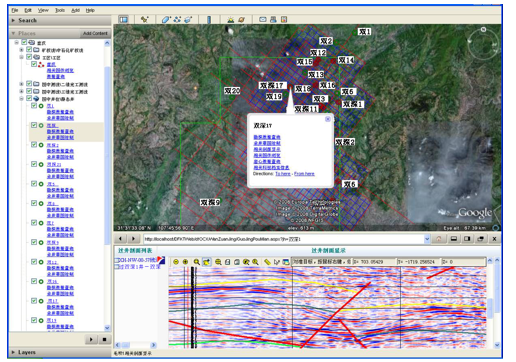Click the compass ring on the map
Screen dimensions: 516x362
click(x=483, y=43)
